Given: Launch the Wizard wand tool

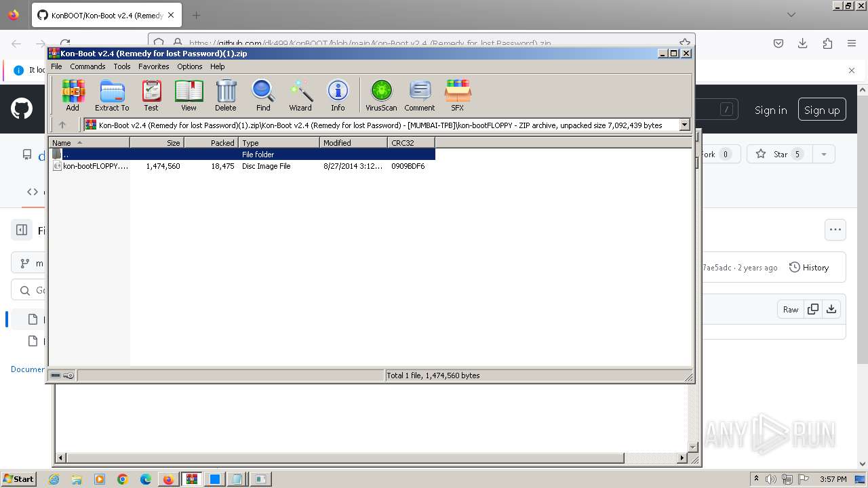Looking at the screenshot, I should tap(300, 95).
